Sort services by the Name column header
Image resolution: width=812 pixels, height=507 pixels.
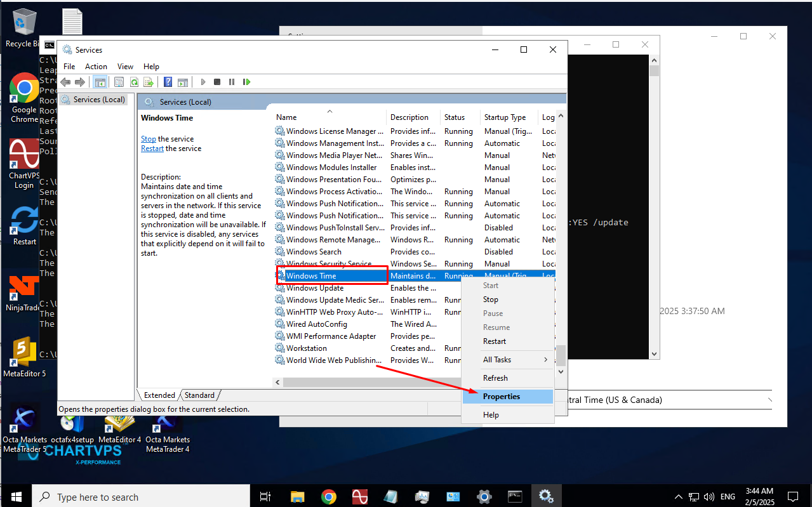click(329, 117)
